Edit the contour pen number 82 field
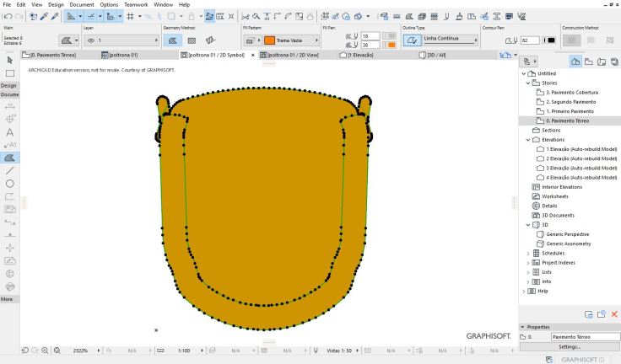Viewport: 621px width, 364px height. (x=530, y=40)
